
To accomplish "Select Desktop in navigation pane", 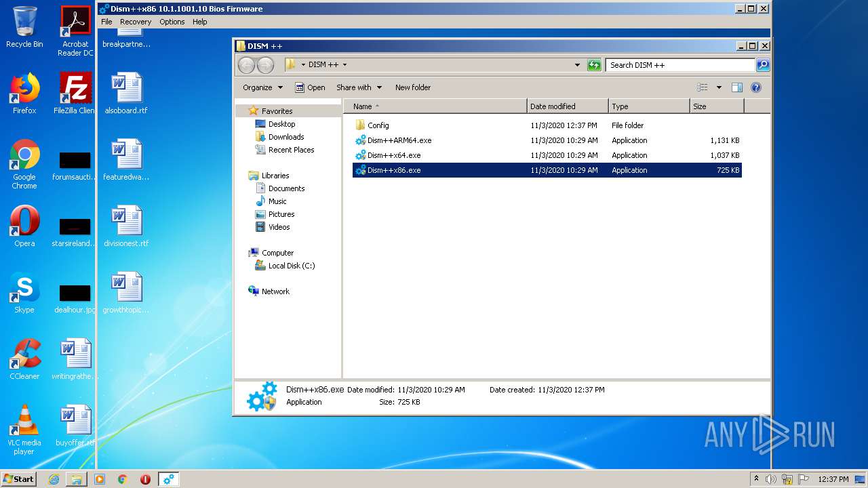I will (x=281, y=124).
